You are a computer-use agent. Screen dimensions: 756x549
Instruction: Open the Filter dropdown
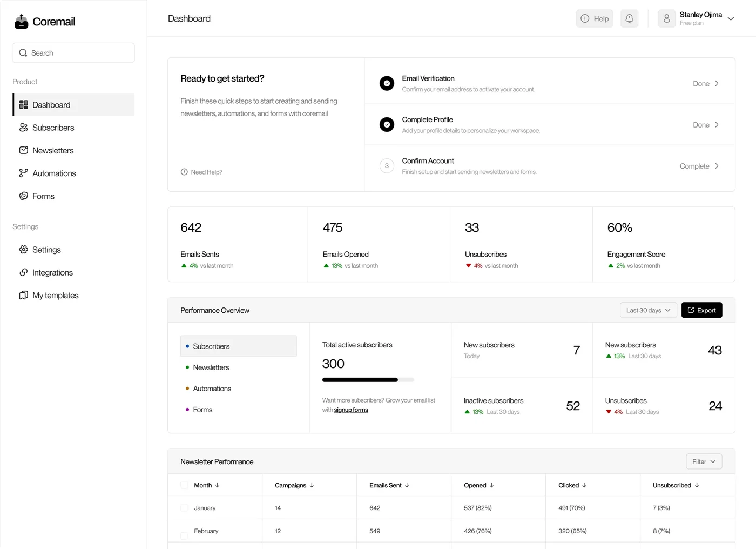click(704, 461)
